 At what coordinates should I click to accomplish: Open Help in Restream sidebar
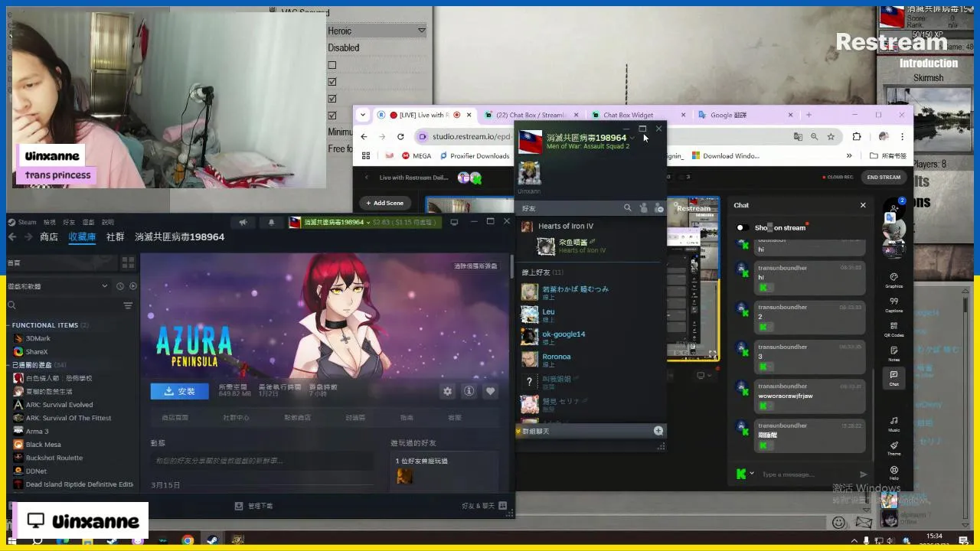click(x=893, y=472)
